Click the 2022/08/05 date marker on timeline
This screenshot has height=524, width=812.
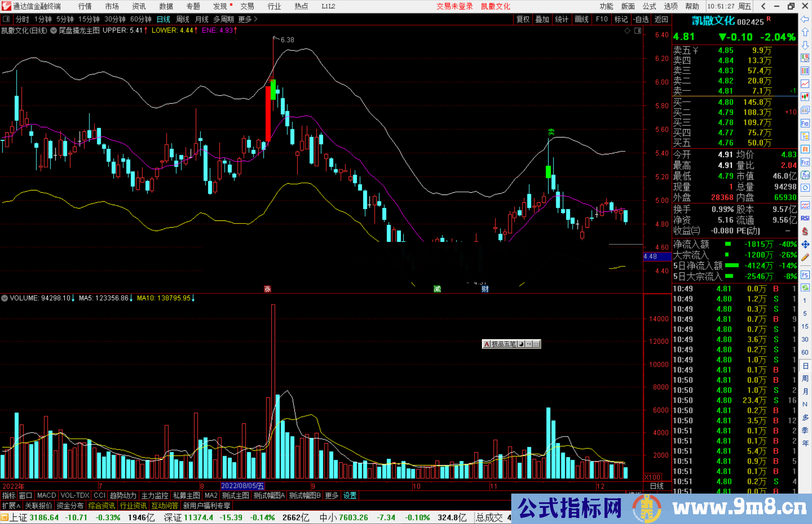tap(242, 486)
